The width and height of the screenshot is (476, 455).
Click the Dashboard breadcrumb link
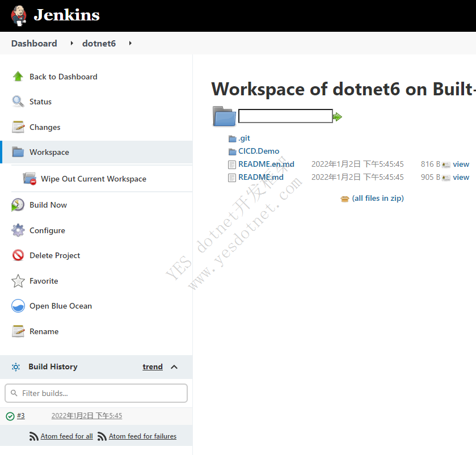(34, 43)
